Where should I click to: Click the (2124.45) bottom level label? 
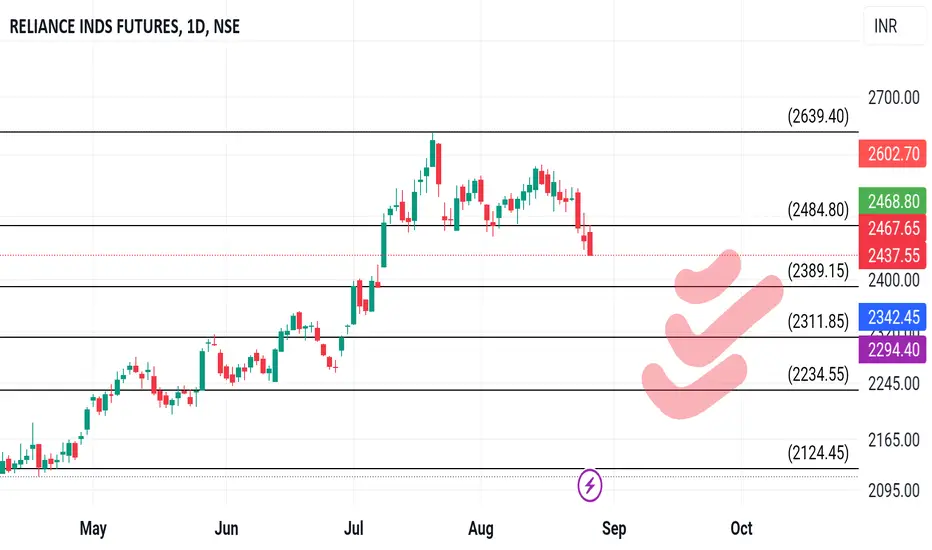818,453
